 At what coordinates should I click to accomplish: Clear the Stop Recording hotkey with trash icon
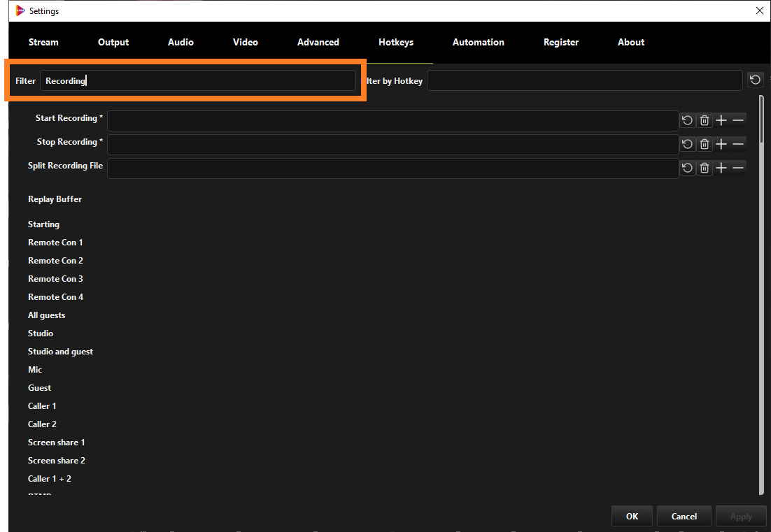click(x=704, y=144)
